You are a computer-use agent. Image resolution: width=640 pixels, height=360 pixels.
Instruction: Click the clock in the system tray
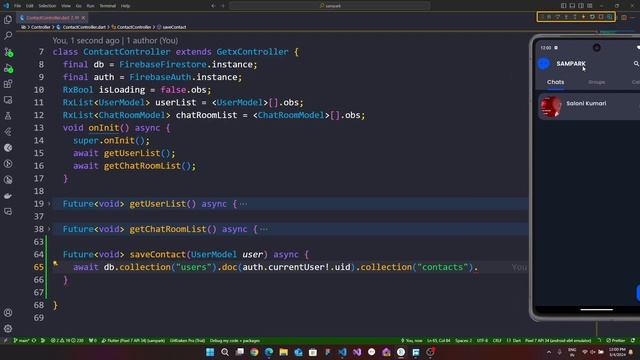point(617,352)
